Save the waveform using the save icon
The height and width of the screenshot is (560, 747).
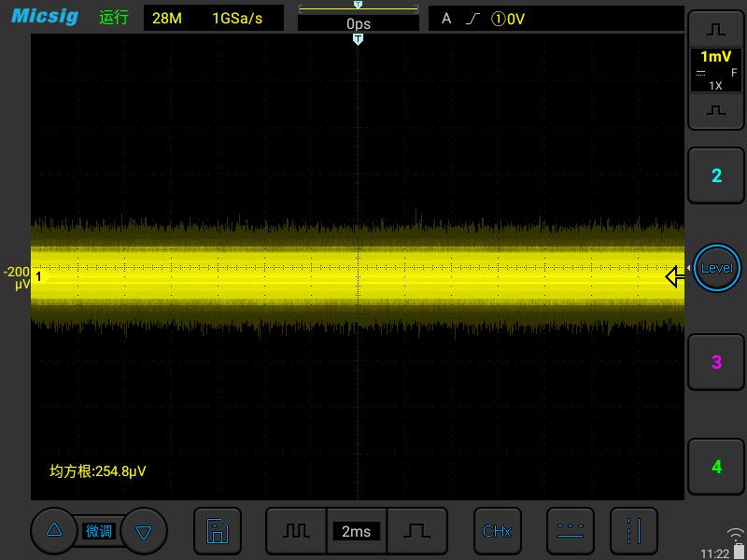coord(217,532)
